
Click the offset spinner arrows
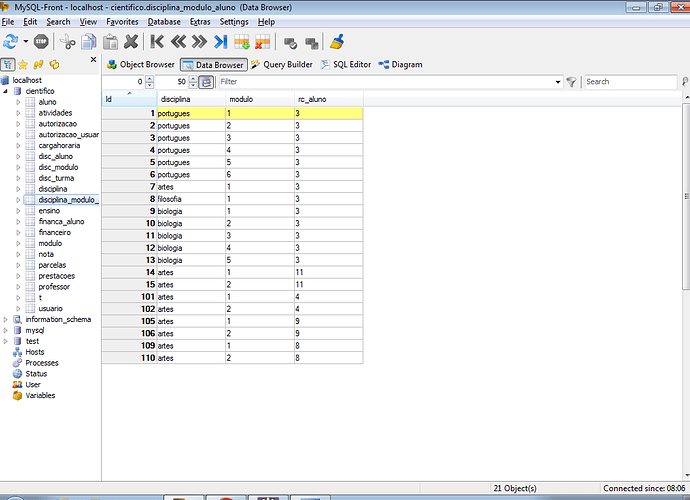click(150, 82)
